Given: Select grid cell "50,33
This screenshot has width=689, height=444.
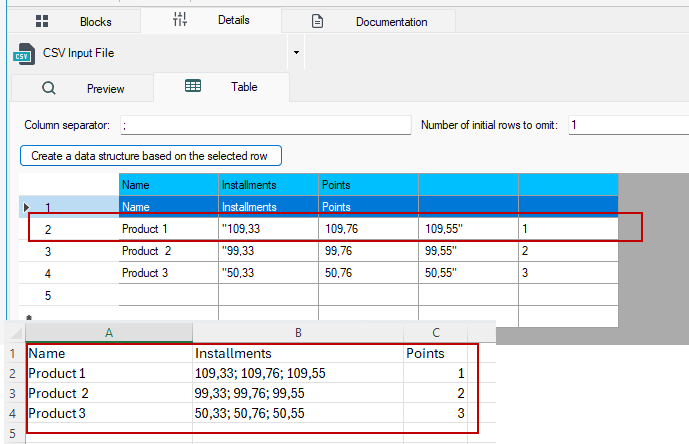Looking at the screenshot, I should pos(268,273).
